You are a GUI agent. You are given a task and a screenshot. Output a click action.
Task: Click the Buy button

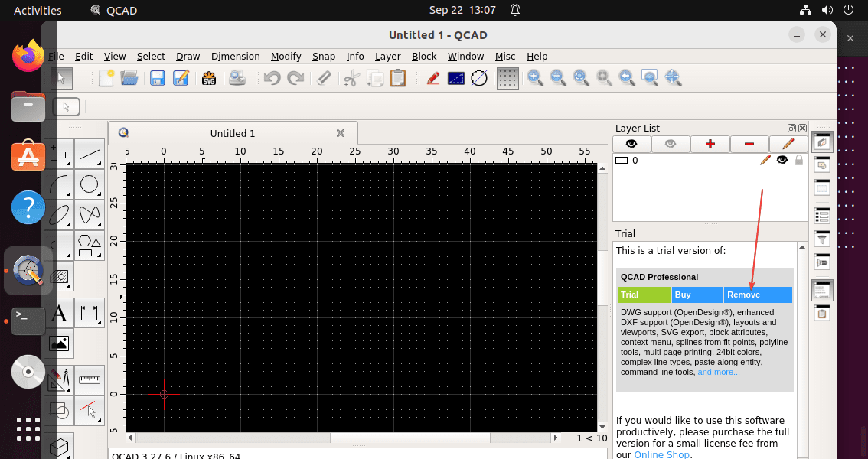697,295
